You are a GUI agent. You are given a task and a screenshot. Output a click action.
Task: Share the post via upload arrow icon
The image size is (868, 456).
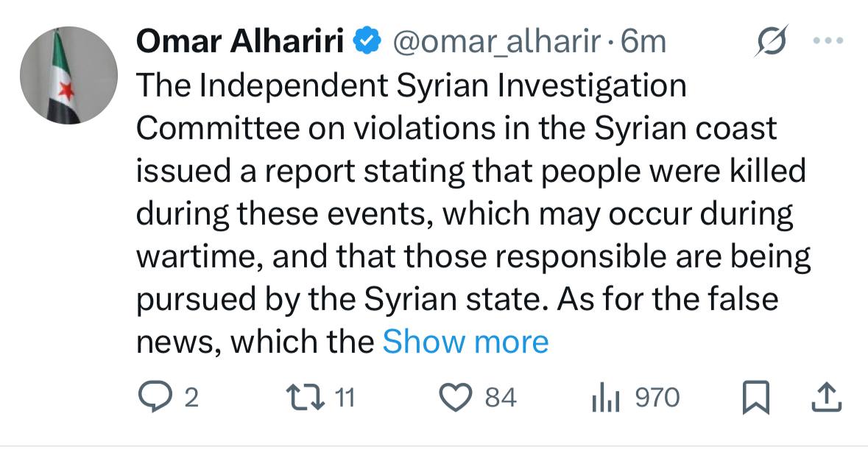pyautogui.click(x=825, y=399)
